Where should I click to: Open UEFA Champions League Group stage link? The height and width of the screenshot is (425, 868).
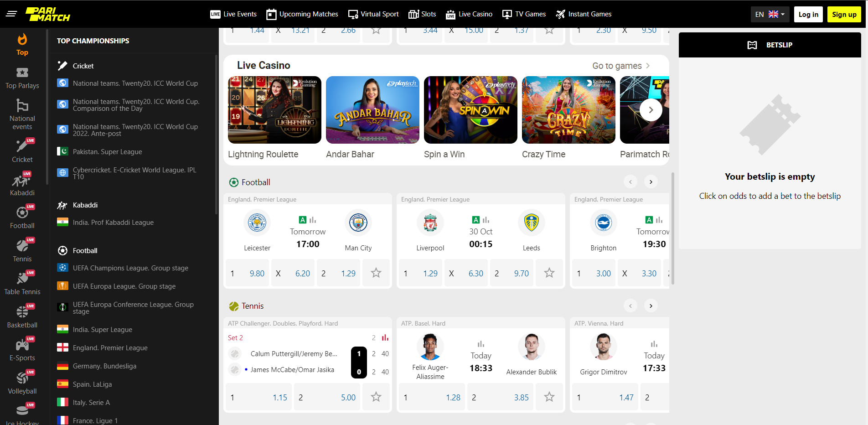pyautogui.click(x=130, y=268)
